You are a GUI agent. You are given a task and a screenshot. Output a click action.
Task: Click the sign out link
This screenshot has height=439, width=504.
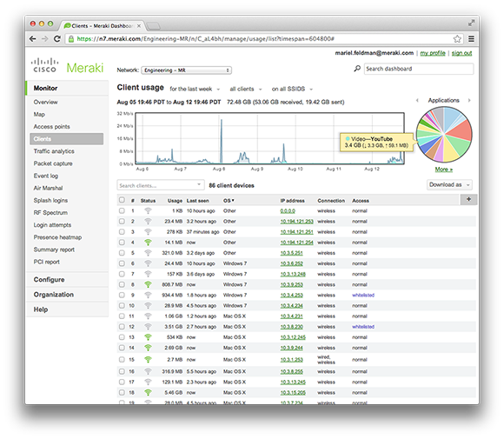pyautogui.click(x=461, y=53)
